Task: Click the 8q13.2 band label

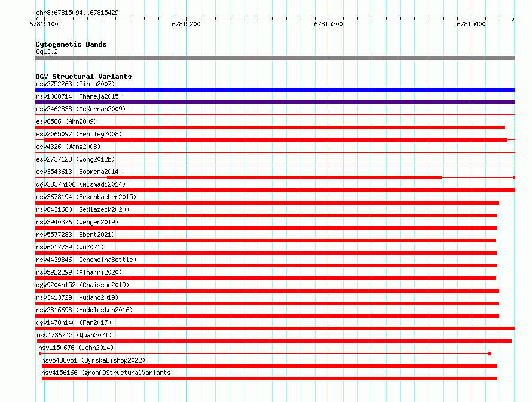Action: pos(47,51)
